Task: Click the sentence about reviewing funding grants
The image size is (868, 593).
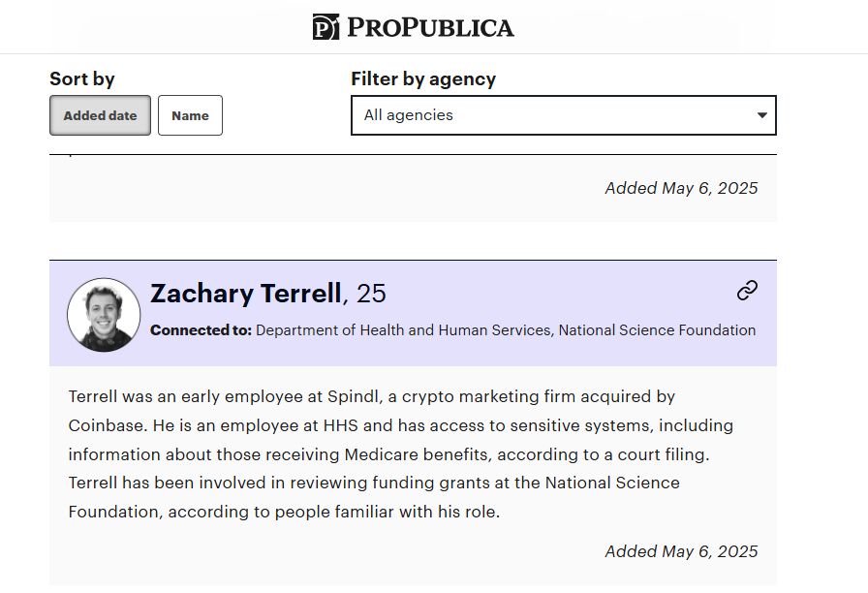Action: point(374,497)
